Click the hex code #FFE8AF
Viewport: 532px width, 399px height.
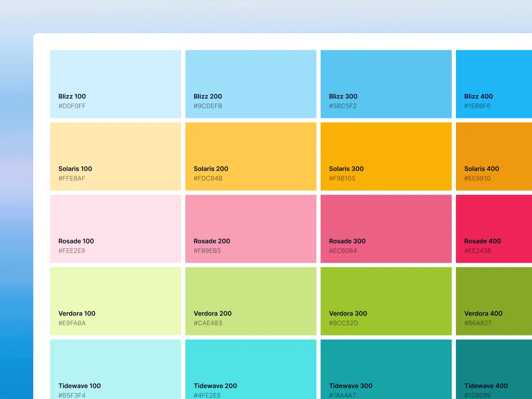tap(71, 178)
